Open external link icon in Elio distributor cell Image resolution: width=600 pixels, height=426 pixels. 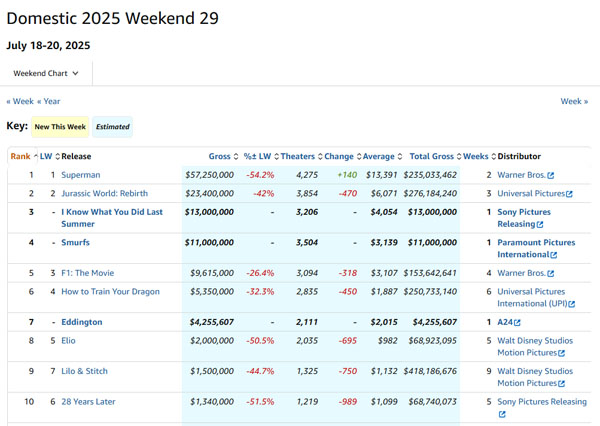click(x=561, y=353)
